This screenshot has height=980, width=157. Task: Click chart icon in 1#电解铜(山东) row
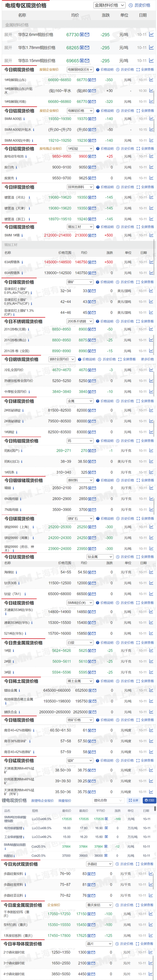point(151,80)
